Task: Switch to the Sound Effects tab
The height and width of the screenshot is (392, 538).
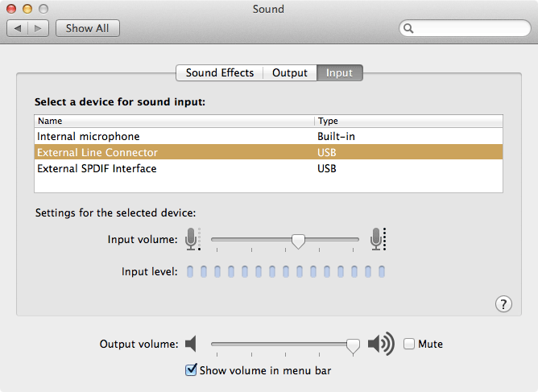Action: (220, 72)
